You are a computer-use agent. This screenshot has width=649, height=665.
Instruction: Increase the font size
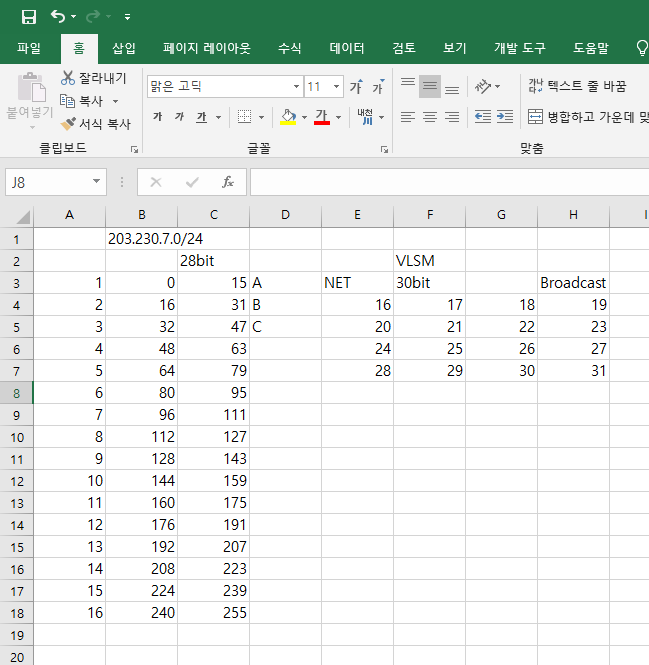click(x=356, y=87)
